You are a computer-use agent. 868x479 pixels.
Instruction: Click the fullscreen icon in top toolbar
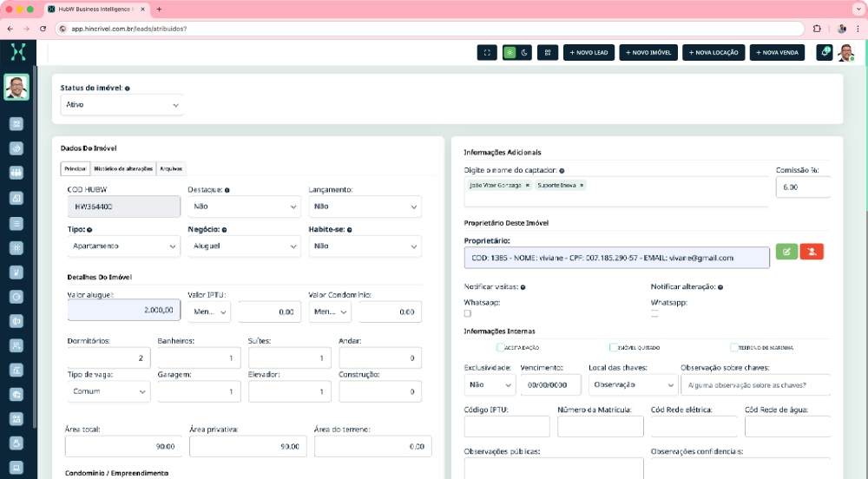[x=487, y=53]
